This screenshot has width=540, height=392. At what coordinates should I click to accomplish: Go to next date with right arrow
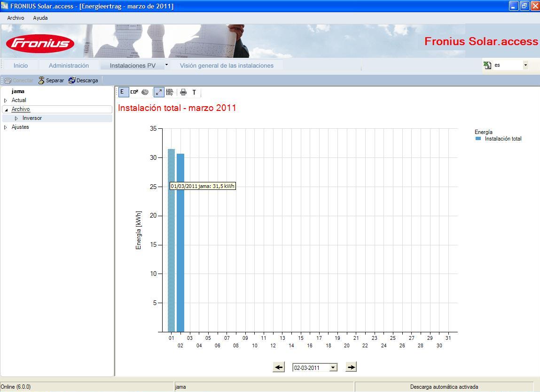pyautogui.click(x=351, y=367)
